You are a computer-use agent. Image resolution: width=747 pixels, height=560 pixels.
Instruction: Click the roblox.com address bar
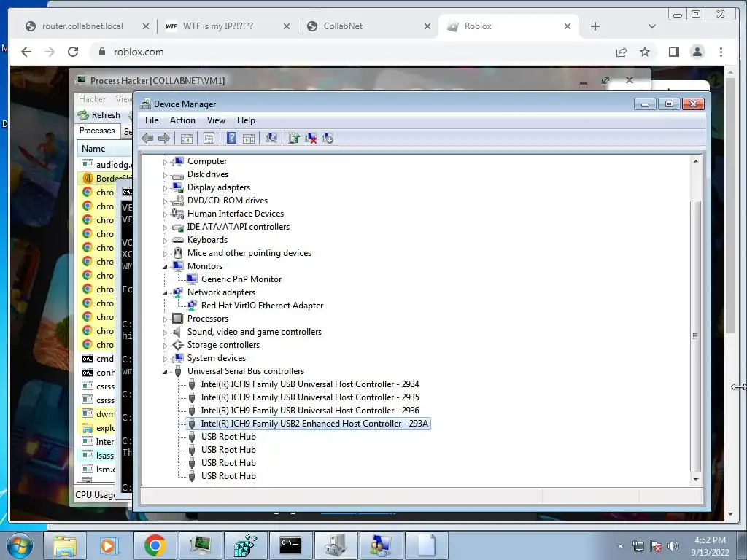tap(352, 52)
